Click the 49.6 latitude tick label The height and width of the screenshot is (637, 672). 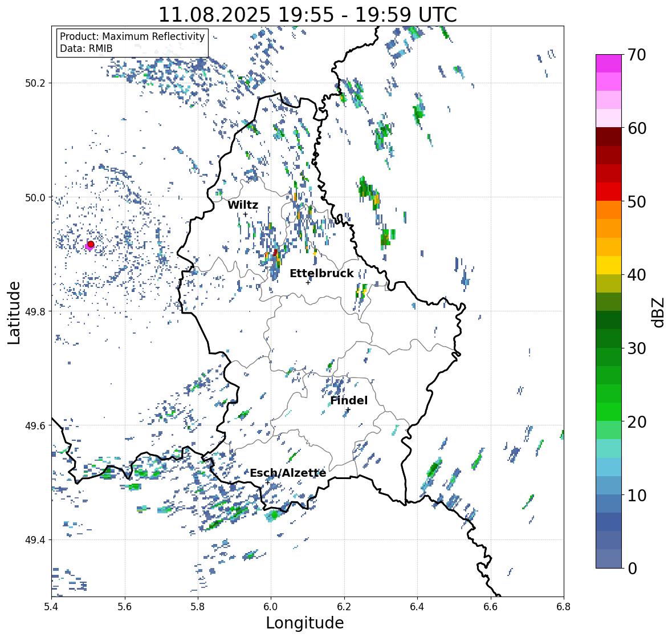(35, 425)
